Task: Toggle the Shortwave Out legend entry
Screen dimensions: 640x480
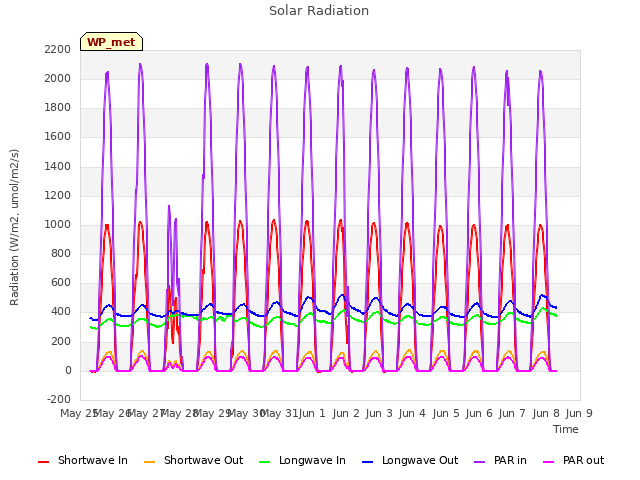Action: (x=193, y=460)
